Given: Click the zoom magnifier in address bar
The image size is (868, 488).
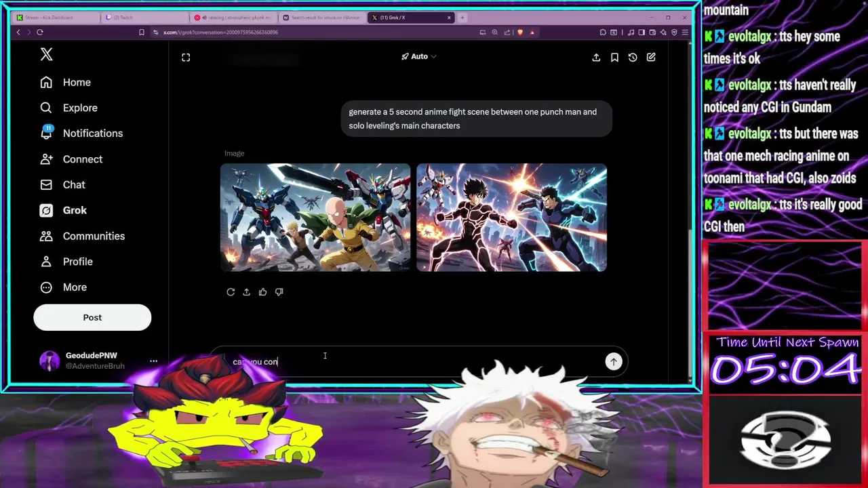Looking at the screenshot, I should tap(495, 32).
